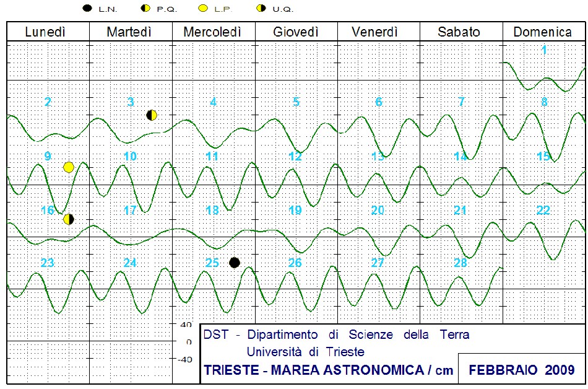Click day number 24
The width and height of the screenshot is (588, 389).
(130, 262)
